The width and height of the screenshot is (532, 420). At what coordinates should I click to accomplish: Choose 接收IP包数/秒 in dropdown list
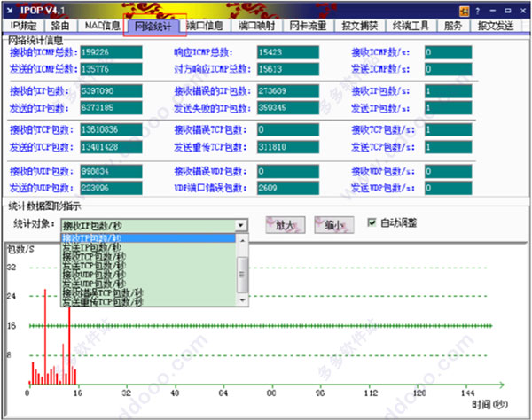tap(148, 238)
